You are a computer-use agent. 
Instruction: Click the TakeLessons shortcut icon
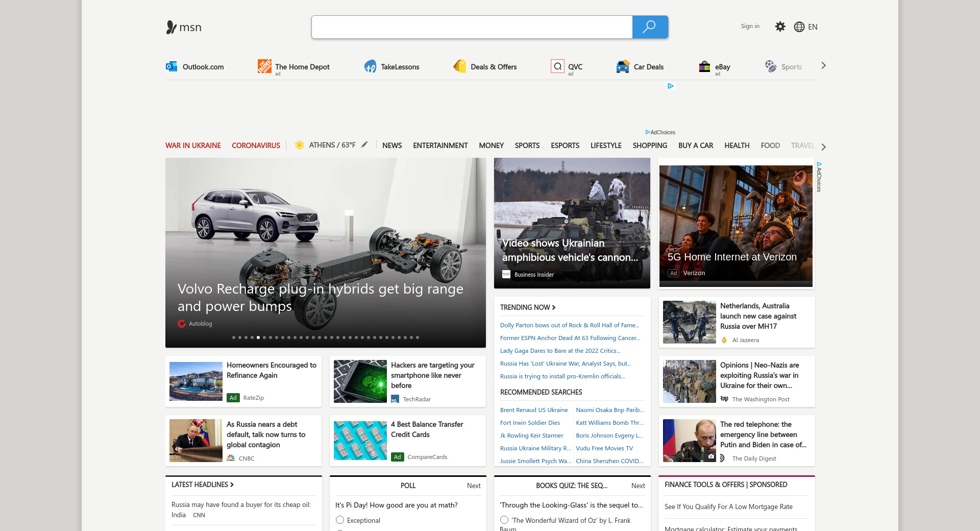pyautogui.click(x=370, y=66)
